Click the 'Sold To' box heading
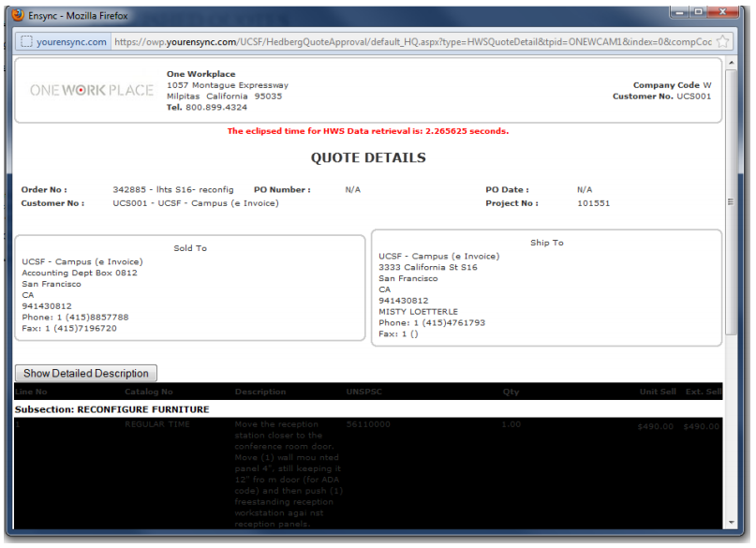The image size is (756, 548). pyautogui.click(x=190, y=248)
